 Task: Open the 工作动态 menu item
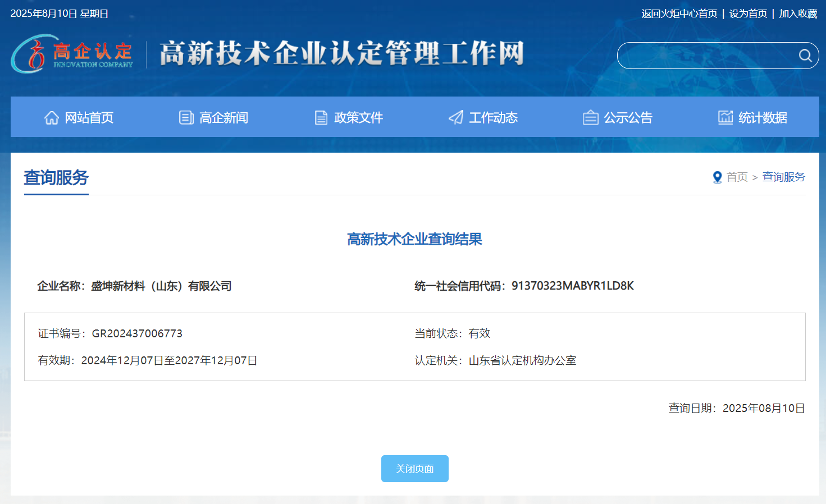point(483,117)
